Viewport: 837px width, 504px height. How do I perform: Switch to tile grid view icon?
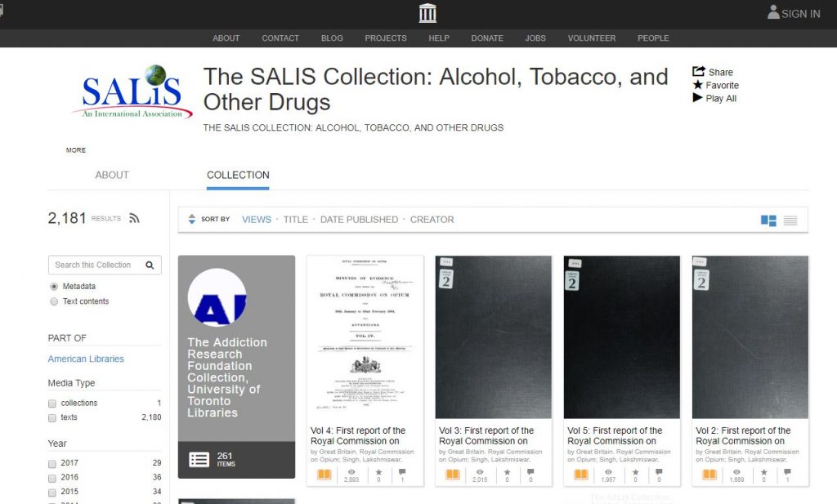[768, 221]
